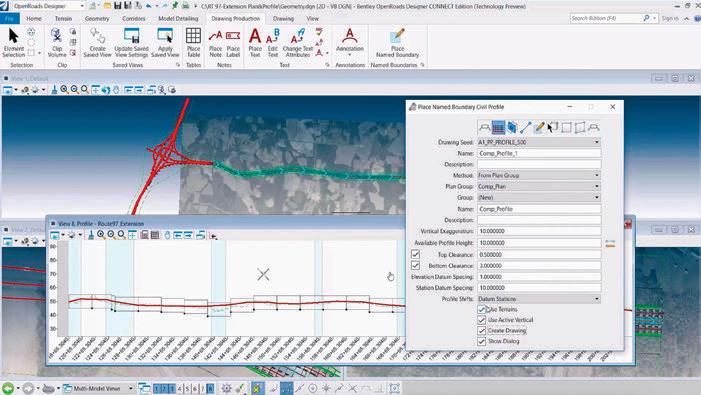The height and width of the screenshot is (395, 701).
Task: Switch to the Corridors ribbon tab
Action: (x=134, y=18)
